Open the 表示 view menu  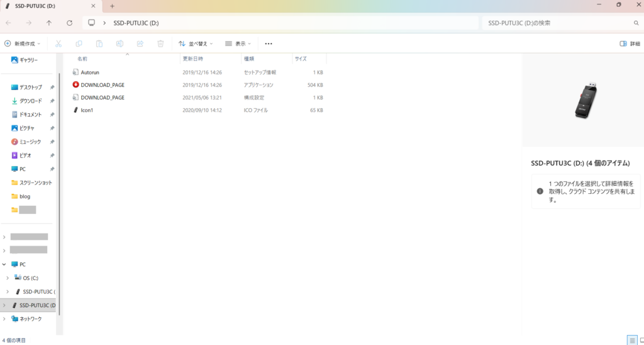point(238,44)
